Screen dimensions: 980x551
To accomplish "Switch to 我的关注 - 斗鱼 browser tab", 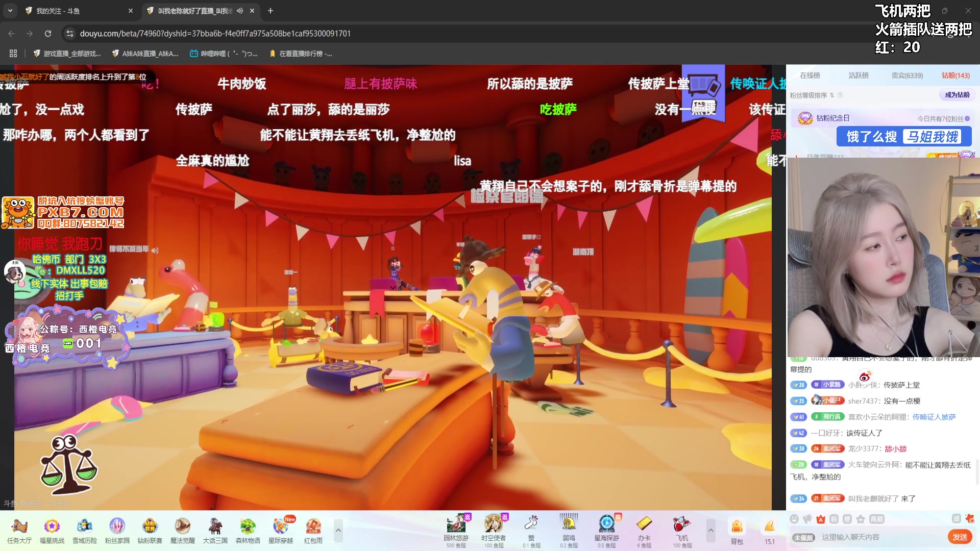I will coord(77,11).
